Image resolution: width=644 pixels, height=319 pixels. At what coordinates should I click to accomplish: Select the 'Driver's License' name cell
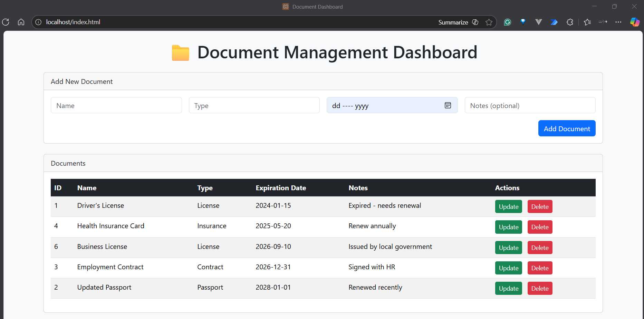point(100,205)
